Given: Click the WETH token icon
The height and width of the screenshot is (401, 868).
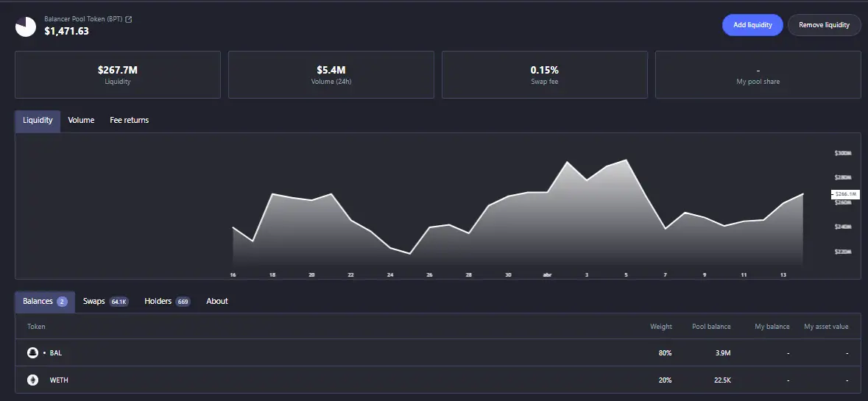Looking at the screenshot, I should (32, 380).
